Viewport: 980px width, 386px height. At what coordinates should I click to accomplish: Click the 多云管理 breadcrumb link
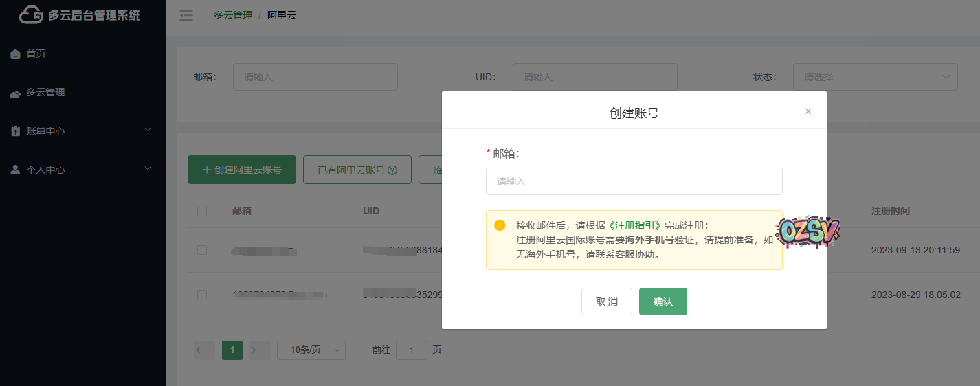pyautogui.click(x=233, y=15)
